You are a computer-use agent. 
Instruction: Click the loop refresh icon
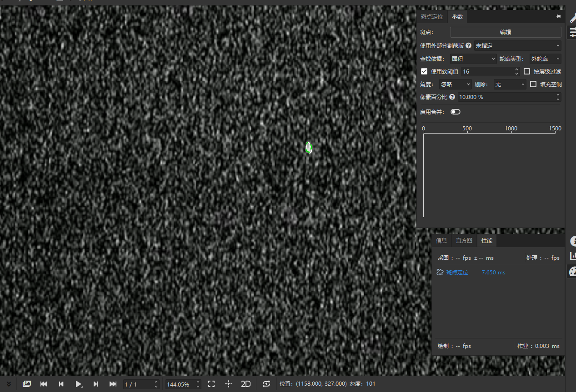tap(266, 384)
